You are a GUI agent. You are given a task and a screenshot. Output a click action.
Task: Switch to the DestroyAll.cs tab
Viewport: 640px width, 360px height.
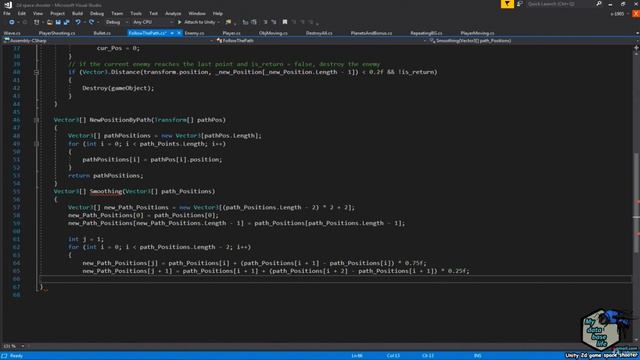pyautogui.click(x=319, y=33)
